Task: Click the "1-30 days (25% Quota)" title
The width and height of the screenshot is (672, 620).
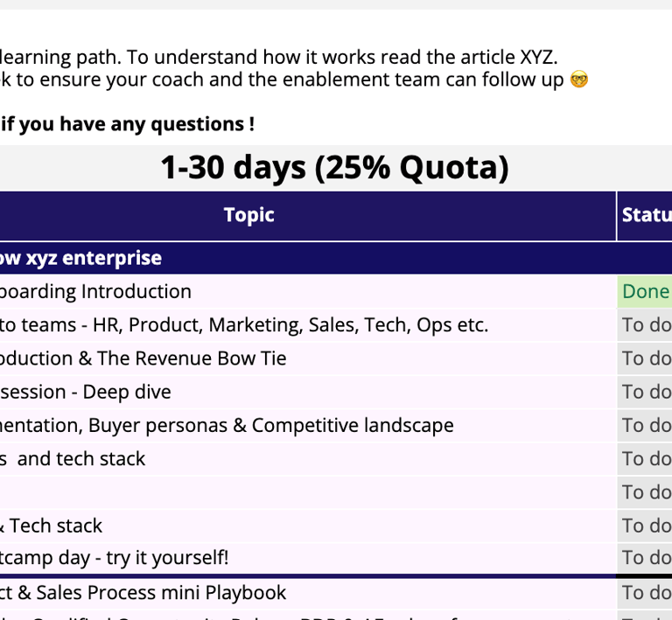Action: (334, 168)
